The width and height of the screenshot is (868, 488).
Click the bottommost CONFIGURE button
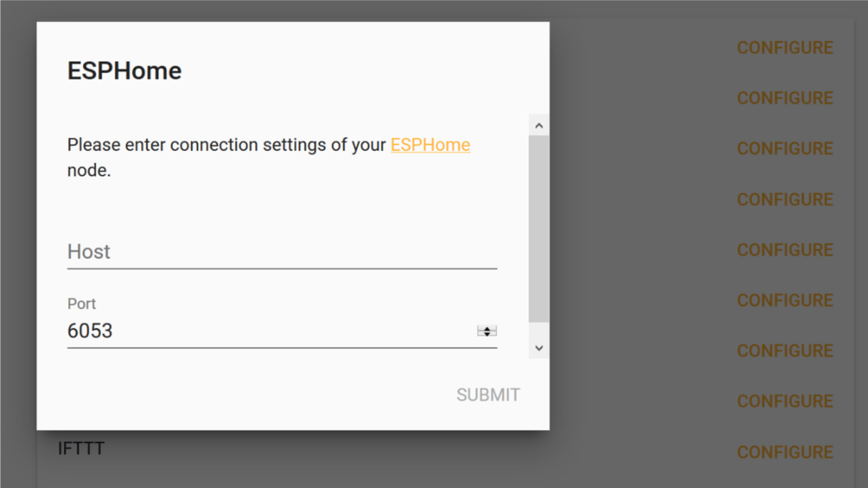point(785,452)
